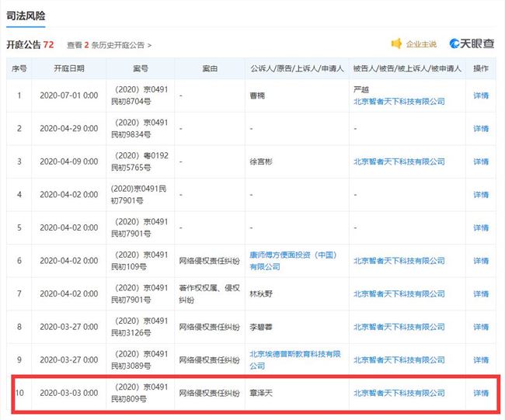The width and height of the screenshot is (505, 420).
Task: View 详情 for case 粤0192 民初5765号
Action: tap(481, 161)
